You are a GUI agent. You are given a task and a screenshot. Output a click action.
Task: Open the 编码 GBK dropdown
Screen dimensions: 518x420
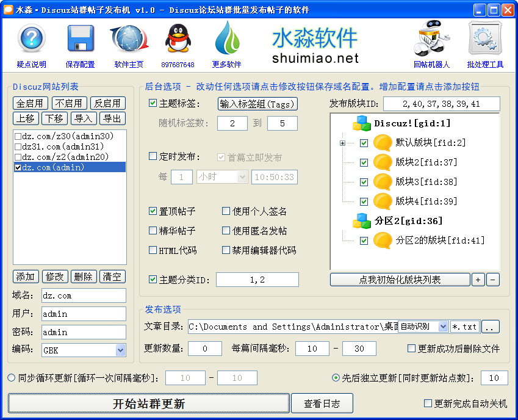point(121,350)
